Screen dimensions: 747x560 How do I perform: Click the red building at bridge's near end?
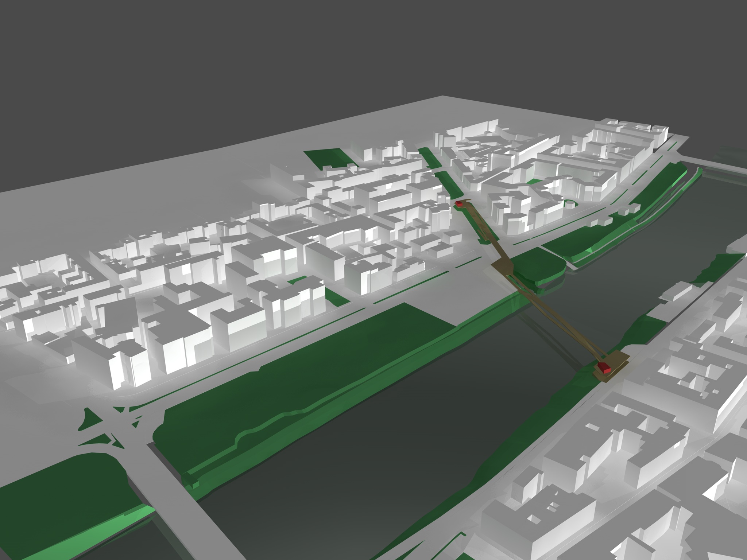click(x=604, y=368)
